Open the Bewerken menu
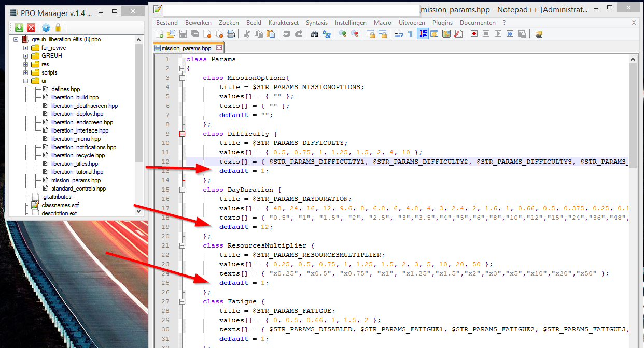Screen dimensions: 644x348 (x=198, y=23)
